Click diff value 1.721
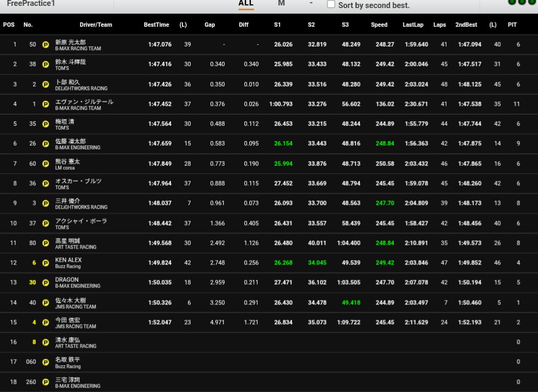 [251, 322]
